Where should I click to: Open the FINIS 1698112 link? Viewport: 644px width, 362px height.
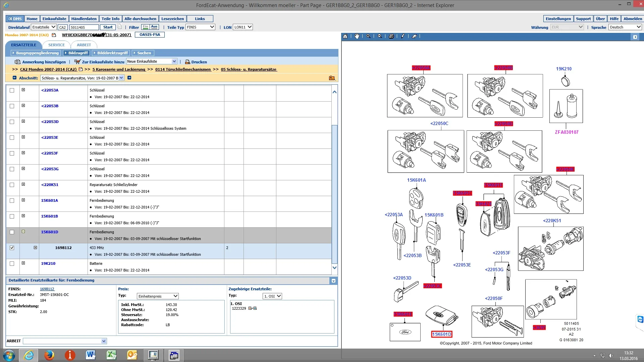click(x=47, y=289)
